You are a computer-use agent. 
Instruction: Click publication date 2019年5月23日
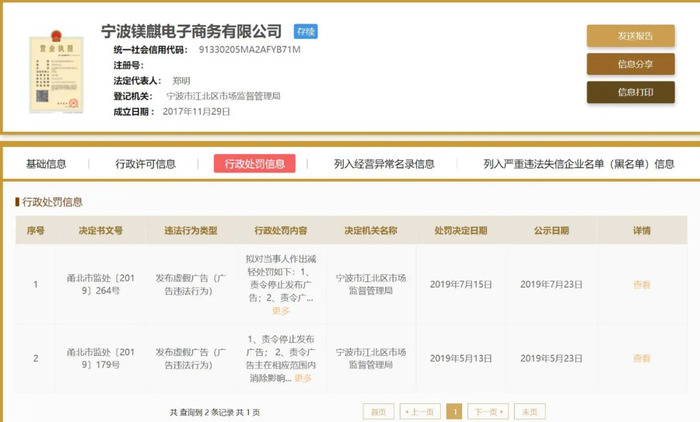(x=551, y=358)
